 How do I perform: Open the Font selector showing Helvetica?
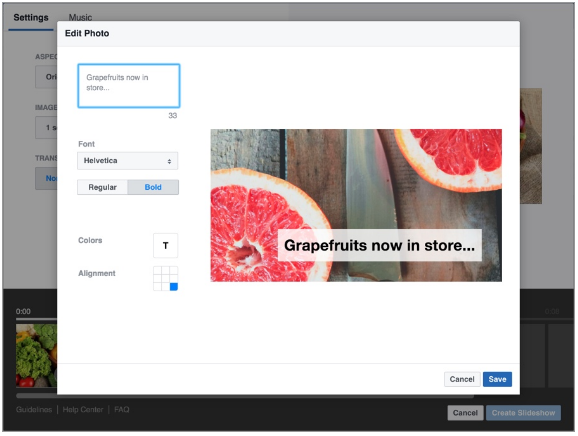128,161
